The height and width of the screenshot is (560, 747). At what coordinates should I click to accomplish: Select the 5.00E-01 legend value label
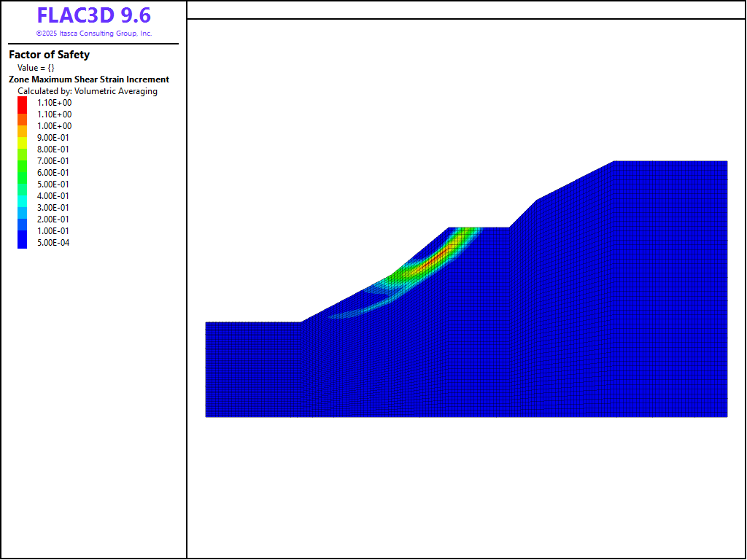[54, 184]
